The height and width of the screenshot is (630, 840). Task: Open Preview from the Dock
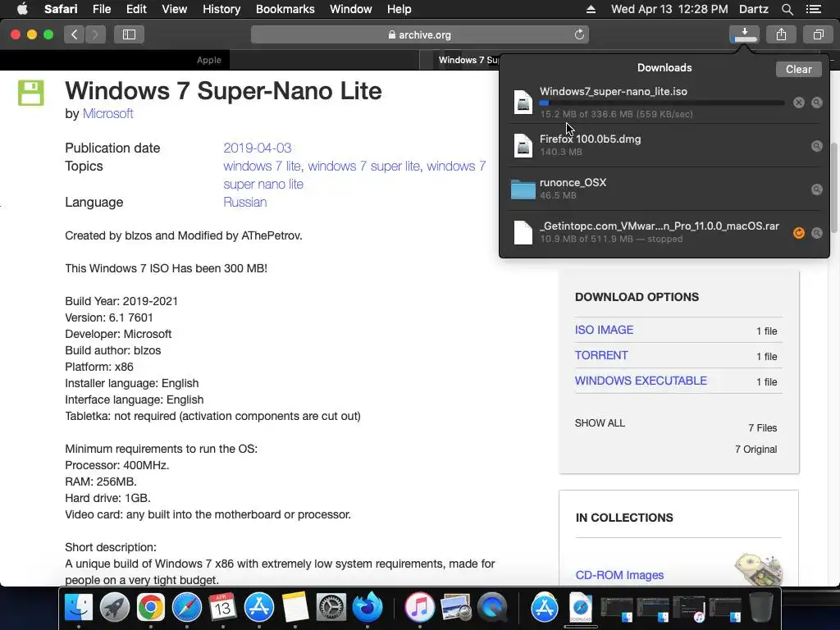[456, 608]
